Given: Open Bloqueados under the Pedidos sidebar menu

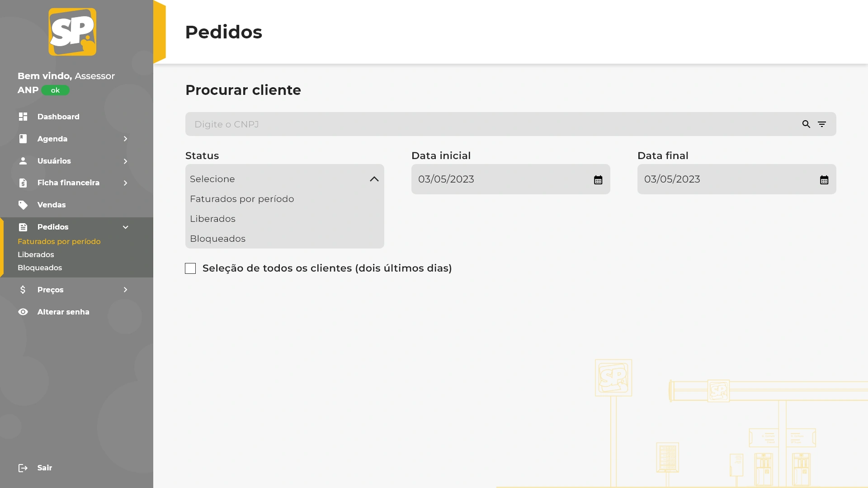Looking at the screenshot, I should coord(40,268).
